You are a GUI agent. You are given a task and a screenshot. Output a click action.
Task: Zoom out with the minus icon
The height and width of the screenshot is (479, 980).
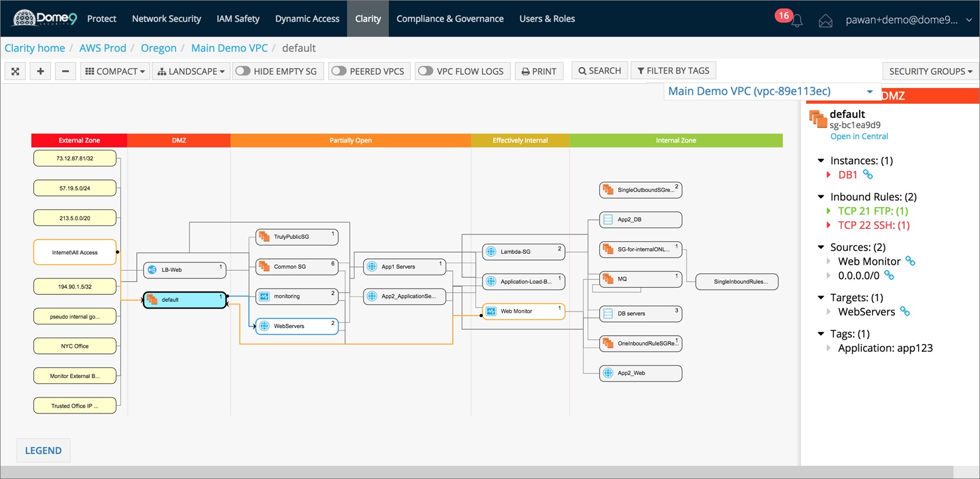point(66,71)
